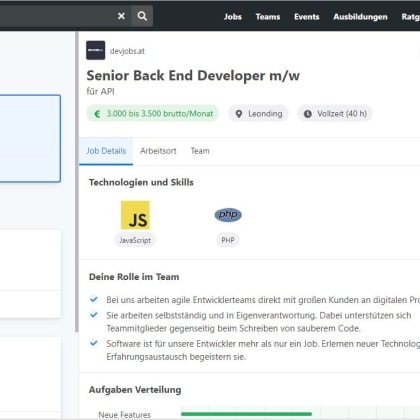Open the Jobs menu item
Viewport: 420px width, 420px height.
pos(233,17)
